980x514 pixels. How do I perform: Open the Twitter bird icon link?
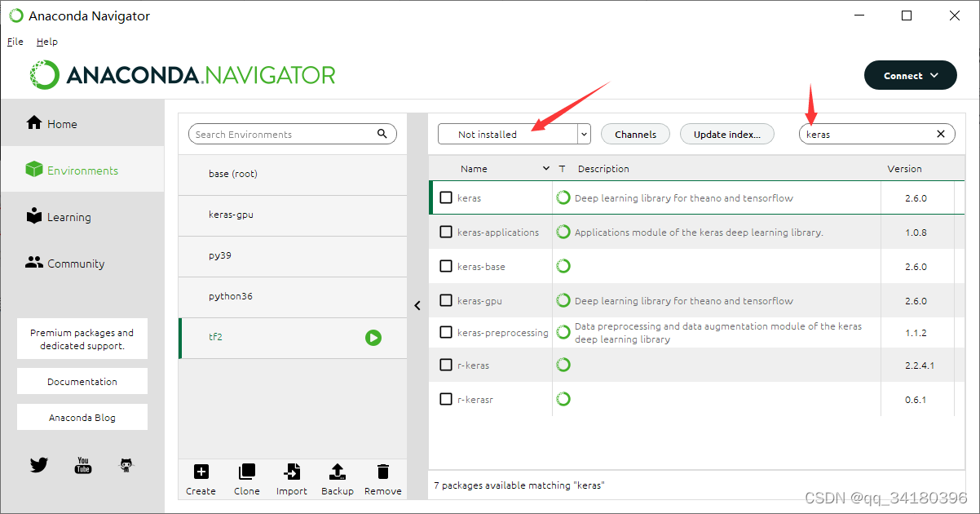pyautogui.click(x=39, y=465)
